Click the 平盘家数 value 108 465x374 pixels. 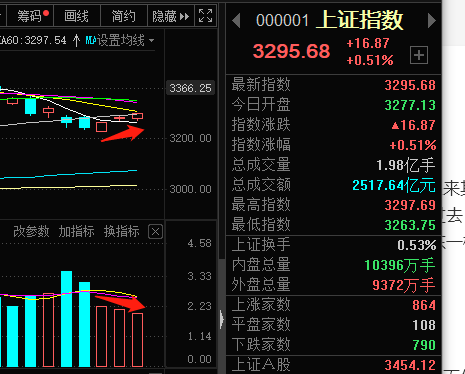[424, 325]
